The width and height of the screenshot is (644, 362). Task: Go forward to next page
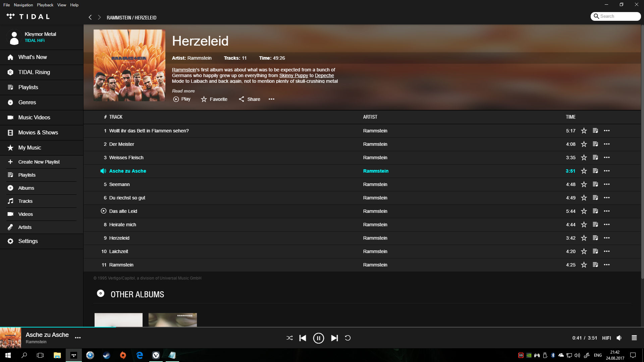pos(99,17)
